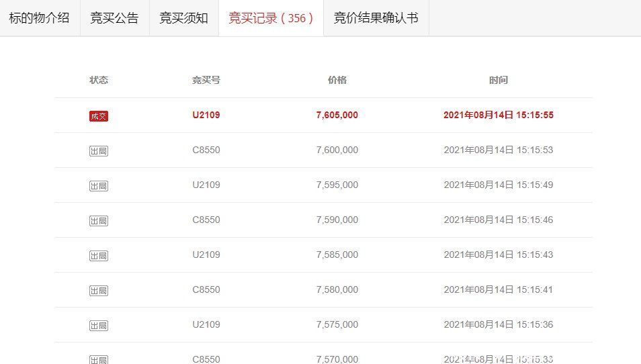Click the 出局 badge for bid 7,600,000

tap(99, 150)
